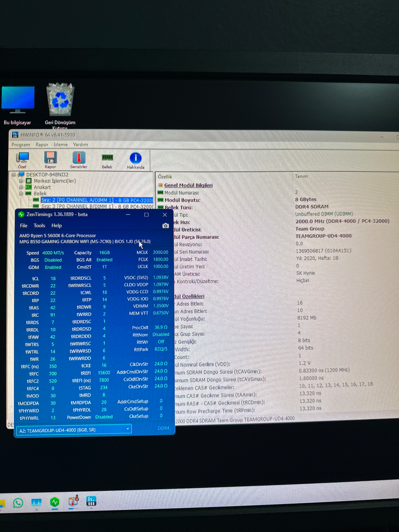Expand Merkezi İşlemci(ler) tree node

(x=21, y=181)
